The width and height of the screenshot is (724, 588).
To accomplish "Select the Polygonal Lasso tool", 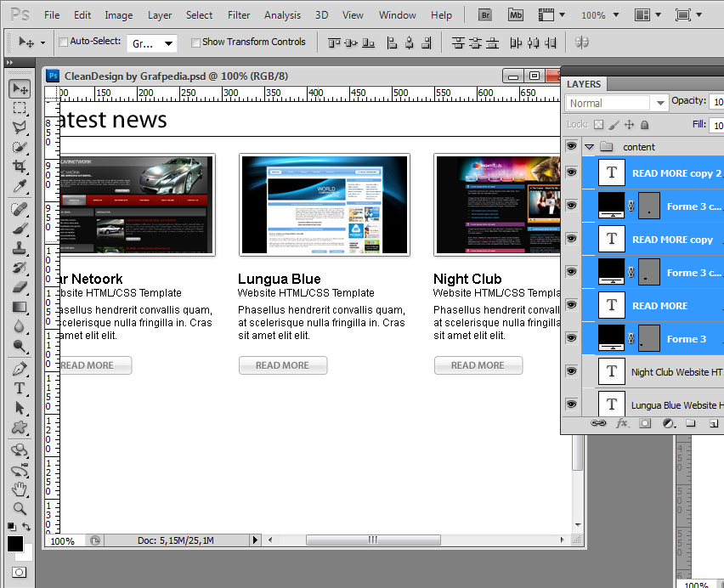I will [20, 127].
